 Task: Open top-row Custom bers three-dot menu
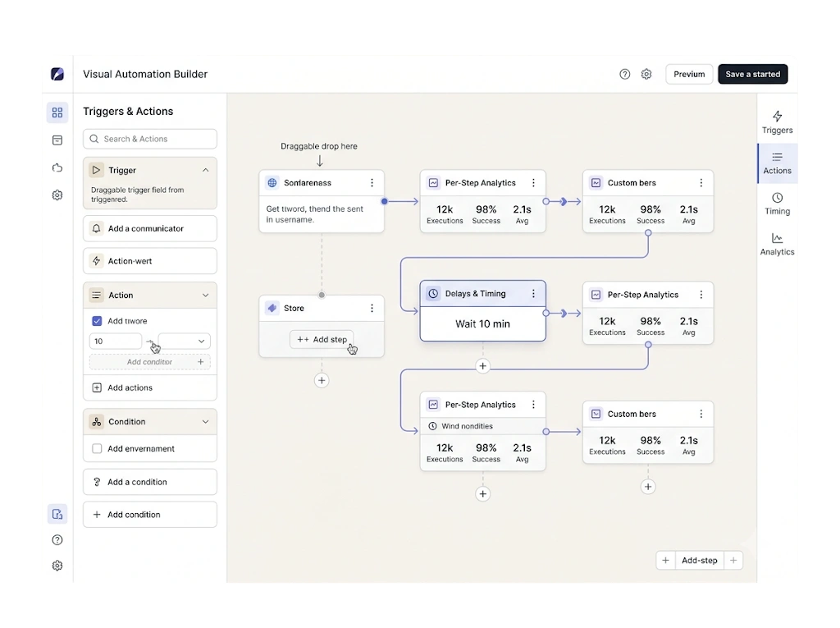click(701, 183)
